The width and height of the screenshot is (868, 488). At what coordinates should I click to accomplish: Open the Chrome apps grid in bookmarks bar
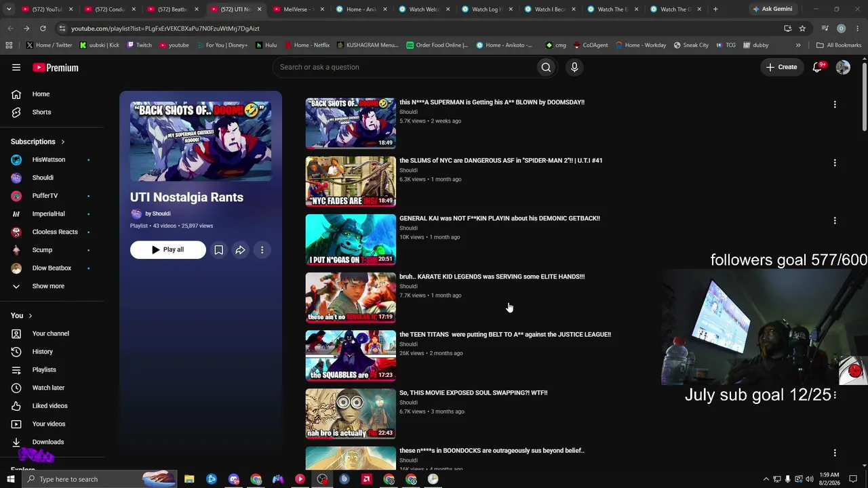click(9, 45)
